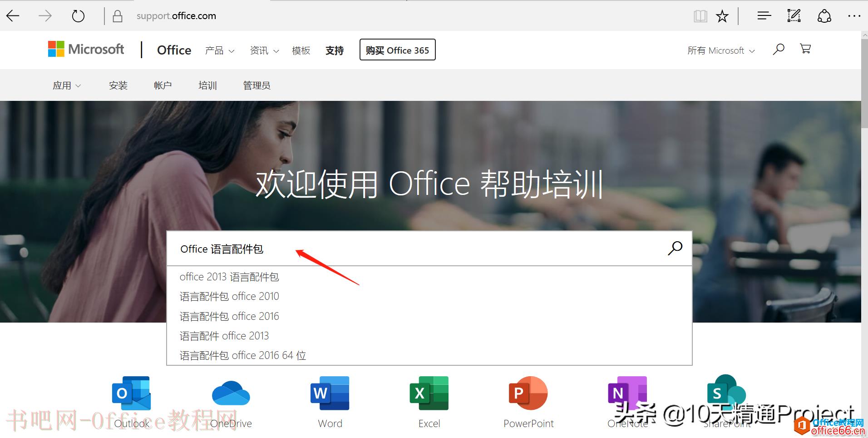Open browser more options ellipsis
This screenshot has width=868, height=438.
click(854, 16)
